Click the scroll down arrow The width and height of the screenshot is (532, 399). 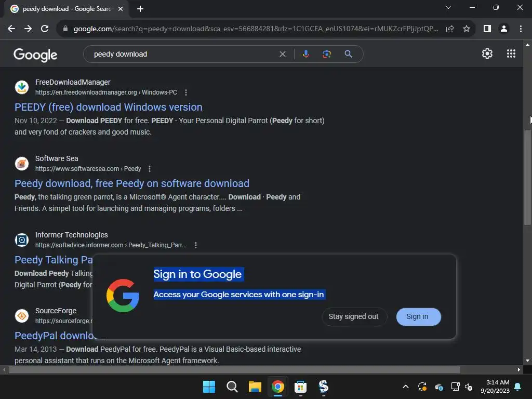[x=527, y=361]
